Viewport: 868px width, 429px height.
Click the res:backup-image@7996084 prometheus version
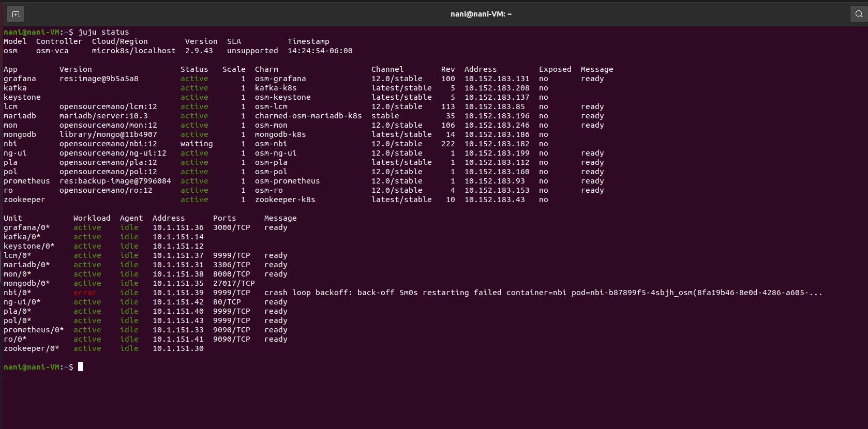click(x=115, y=181)
